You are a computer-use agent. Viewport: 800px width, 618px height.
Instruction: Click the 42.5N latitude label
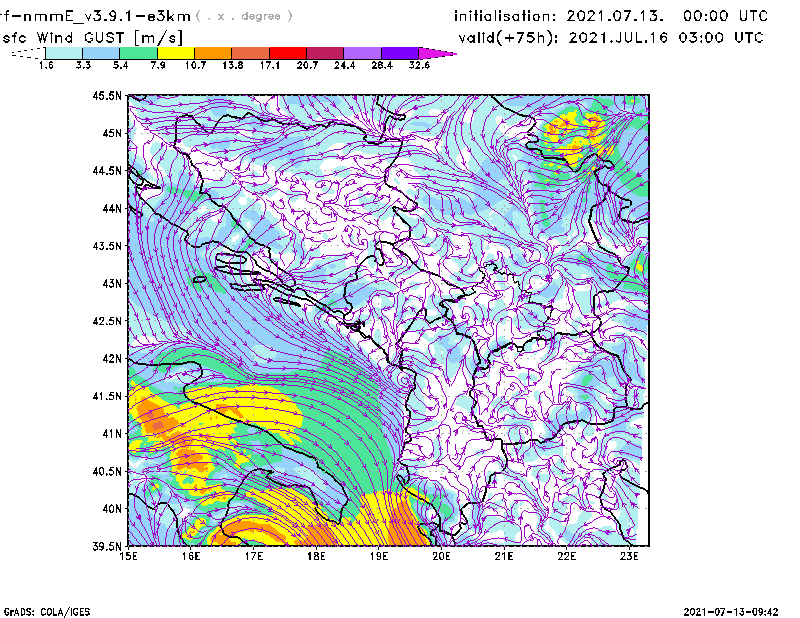point(107,321)
